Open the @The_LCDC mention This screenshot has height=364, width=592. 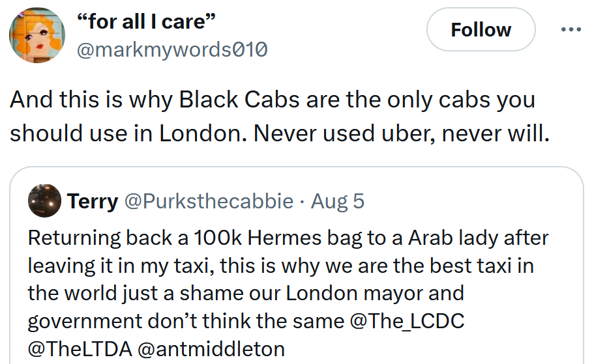(x=407, y=321)
